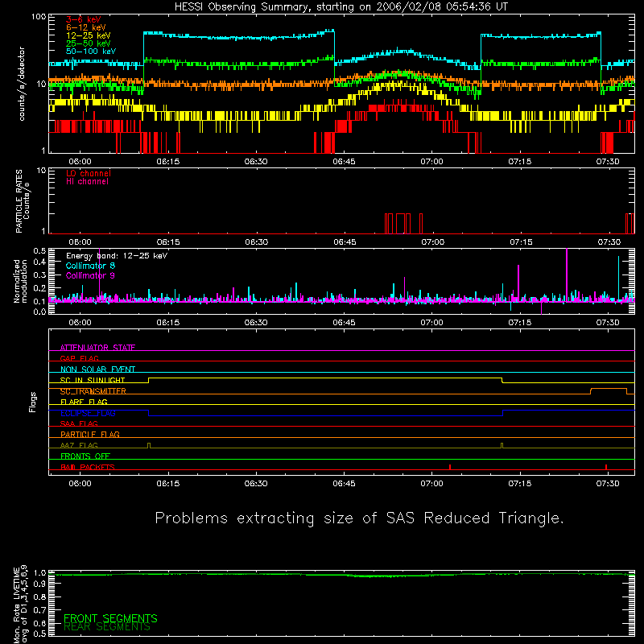Click the HESSI Observing Summary title text
644x644 pixels.
tap(341, 7)
